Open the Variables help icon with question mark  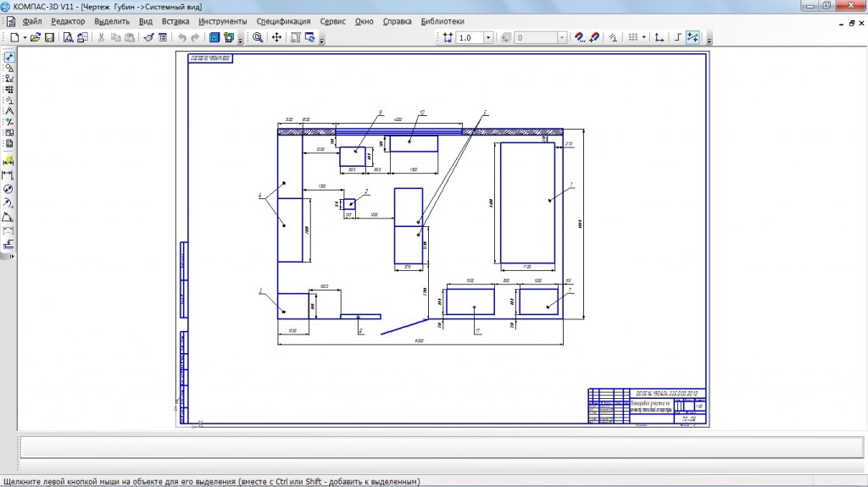coord(229,37)
